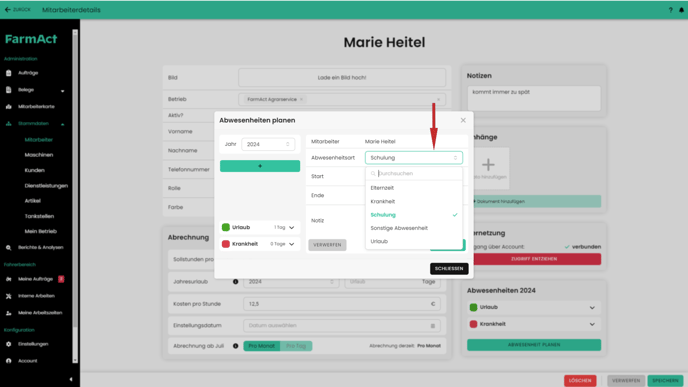Expand Krankheit under Abwesenheiten 2024
Screen dimensions: 688x387
[592, 324]
